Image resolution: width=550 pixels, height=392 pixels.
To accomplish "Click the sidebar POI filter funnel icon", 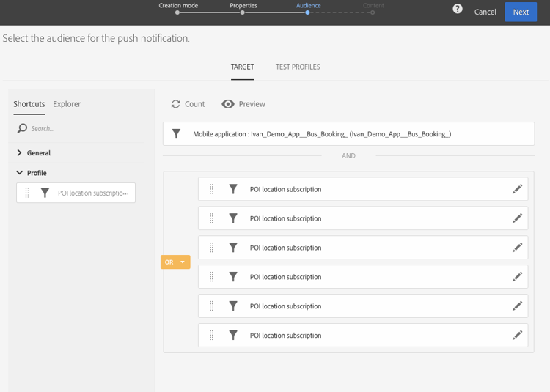I will point(45,193).
